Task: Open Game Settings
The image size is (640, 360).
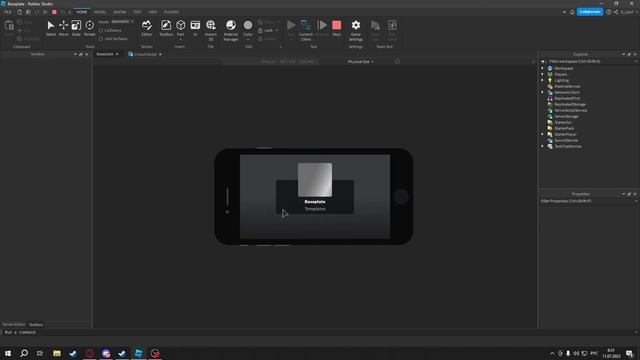Action: [356, 30]
